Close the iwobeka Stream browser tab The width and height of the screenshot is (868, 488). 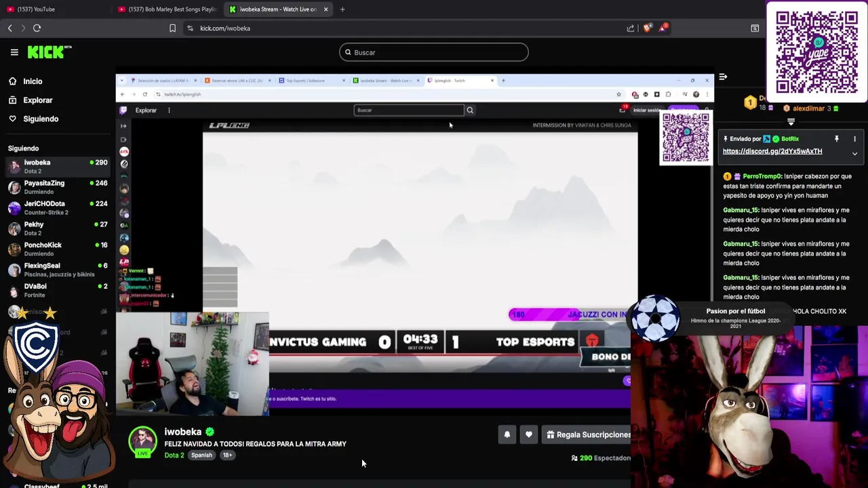325,9
